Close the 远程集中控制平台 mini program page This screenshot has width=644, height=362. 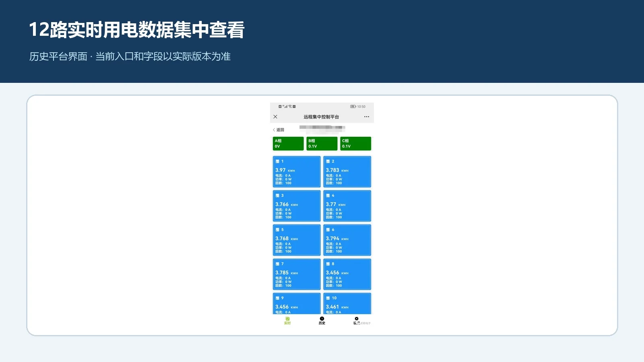[275, 117]
